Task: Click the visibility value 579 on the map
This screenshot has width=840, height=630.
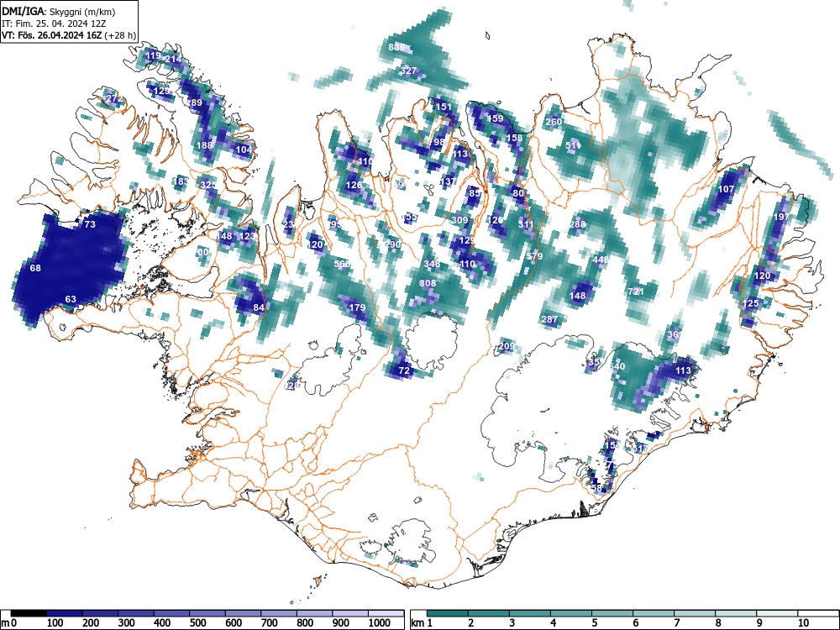Action: pos(534,256)
